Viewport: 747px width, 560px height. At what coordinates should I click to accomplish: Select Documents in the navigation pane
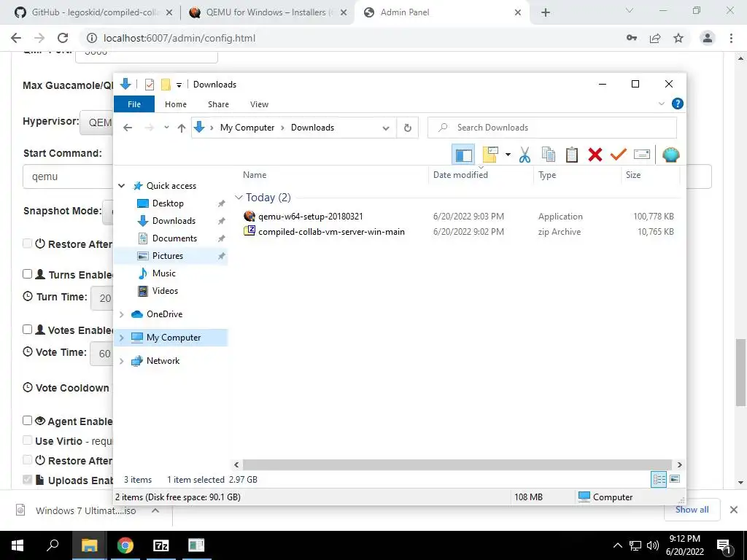tap(174, 238)
